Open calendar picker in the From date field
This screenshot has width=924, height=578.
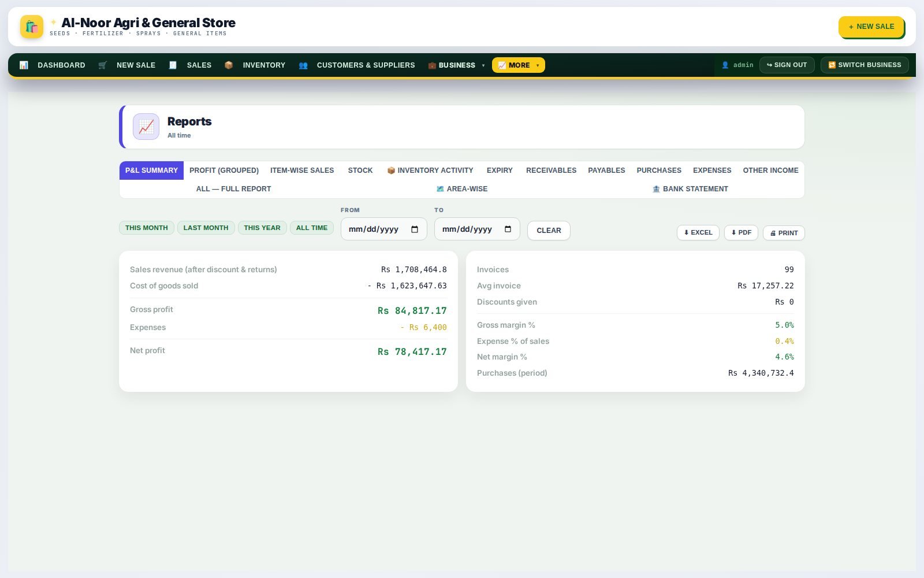pos(415,229)
